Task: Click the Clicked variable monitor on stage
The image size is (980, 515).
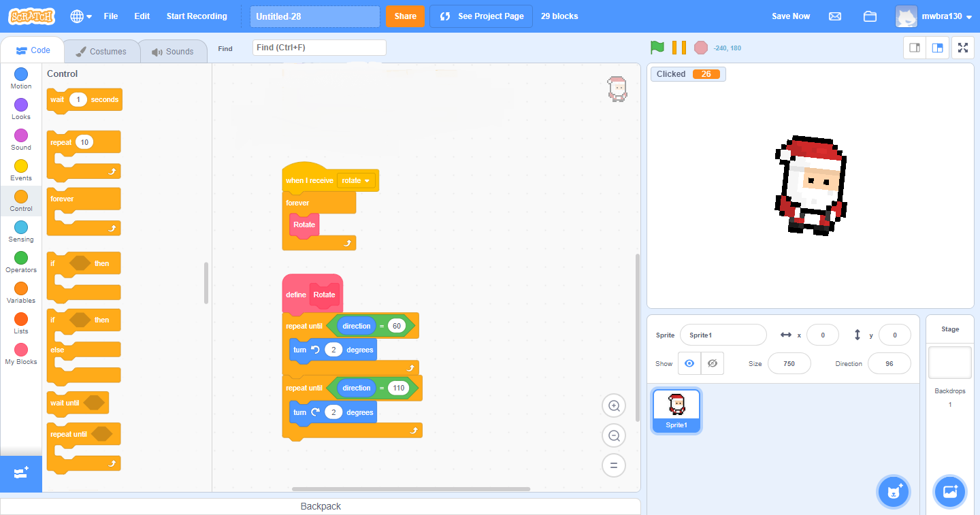Action: (688, 74)
